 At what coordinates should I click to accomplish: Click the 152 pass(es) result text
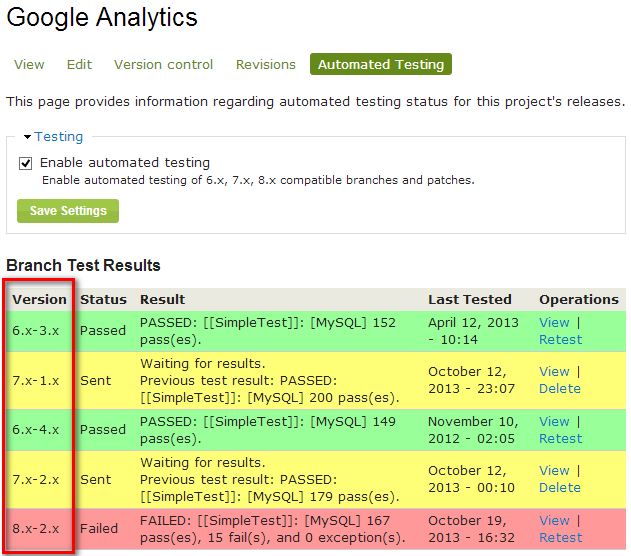pos(268,331)
